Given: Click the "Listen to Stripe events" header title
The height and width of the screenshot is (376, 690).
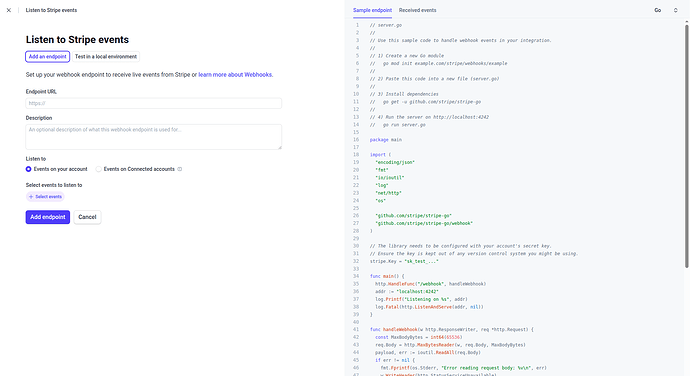Looking at the screenshot, I should [x=51, y=10].
